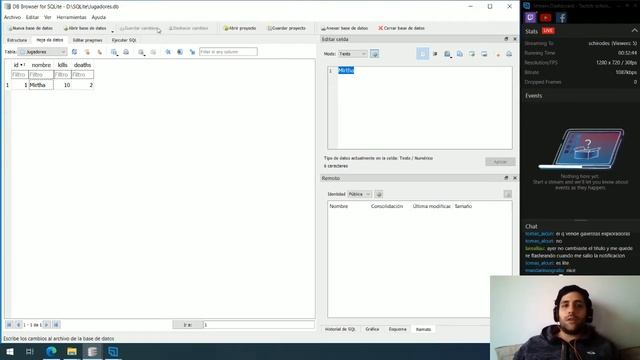
Task: Click the filter field under deaths
Action: point(82,75)
